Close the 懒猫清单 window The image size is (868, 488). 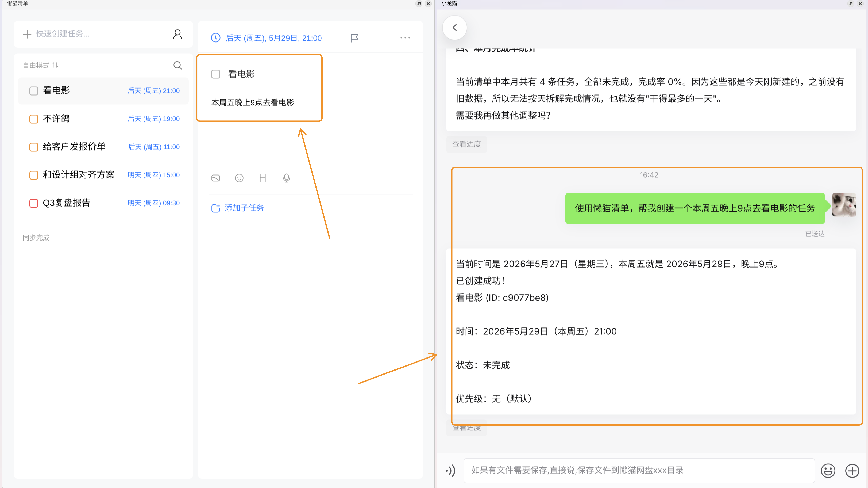click(428, 4)
